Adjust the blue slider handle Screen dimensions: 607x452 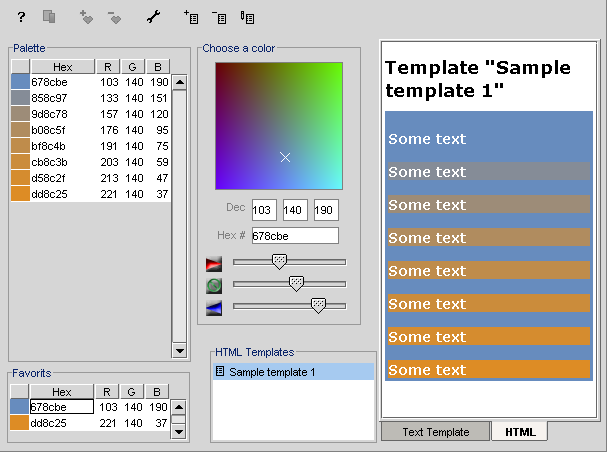(318, 305)
